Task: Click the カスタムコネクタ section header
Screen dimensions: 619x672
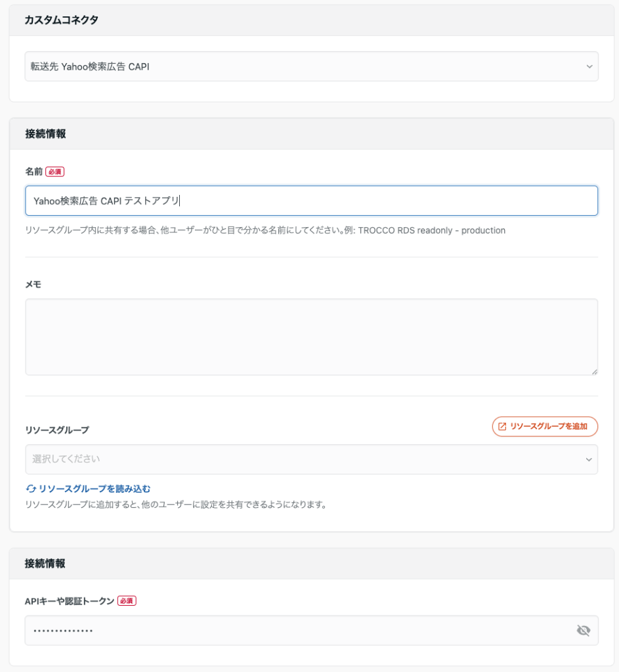Action: tap(61, 20)
